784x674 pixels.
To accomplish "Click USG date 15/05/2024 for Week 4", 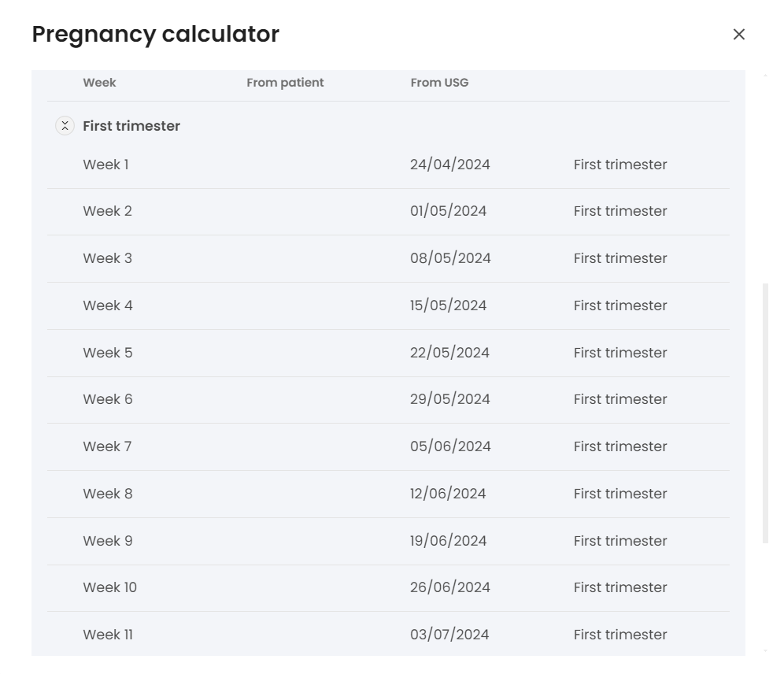I will tap(448, 306).
